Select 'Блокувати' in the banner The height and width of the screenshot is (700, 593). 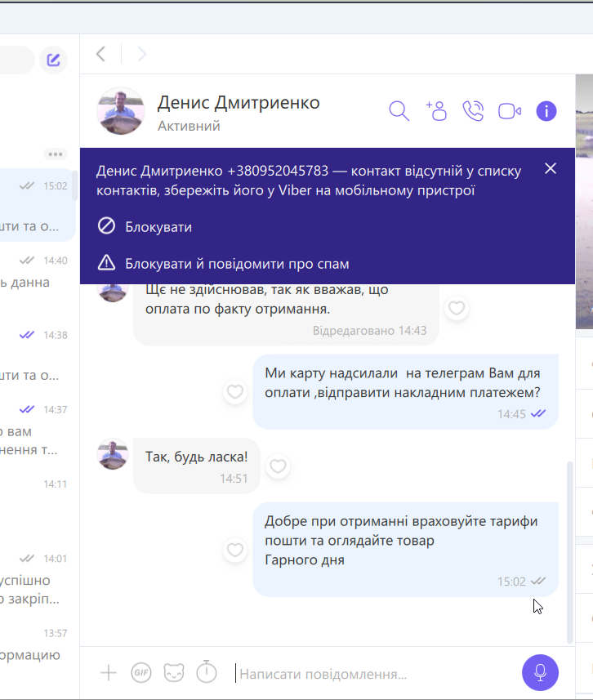pyautogui.click(x=145, y=226)
